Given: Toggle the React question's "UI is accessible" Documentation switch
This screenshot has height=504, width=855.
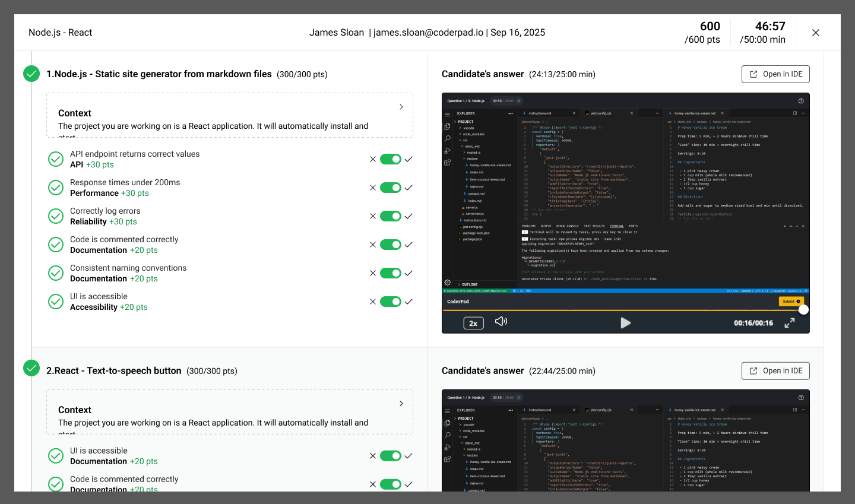Looking at the screenshot, I should [x=391, y=456].
